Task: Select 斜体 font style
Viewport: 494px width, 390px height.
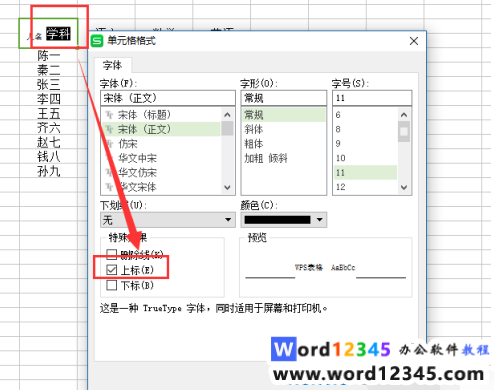Action: 284,129
